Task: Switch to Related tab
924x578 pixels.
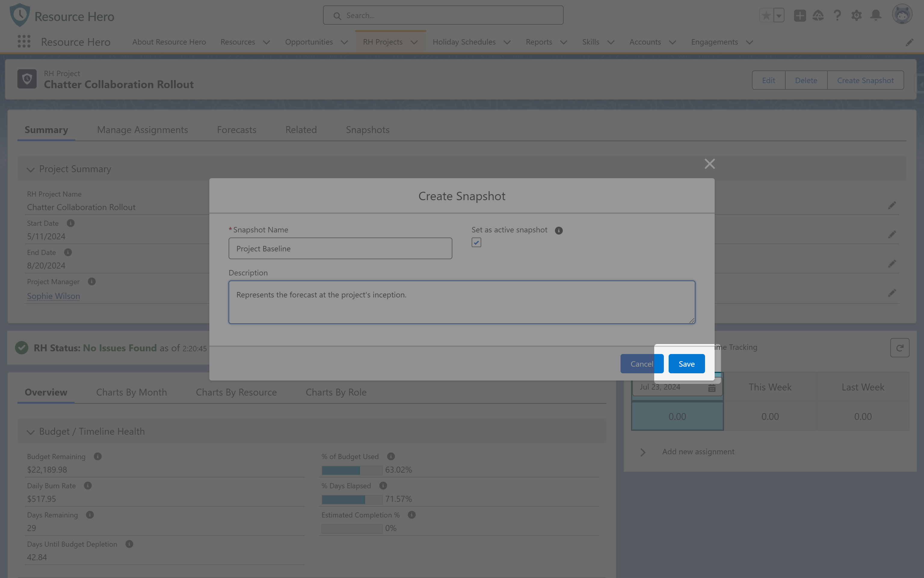Action: [x=301, y=129]
